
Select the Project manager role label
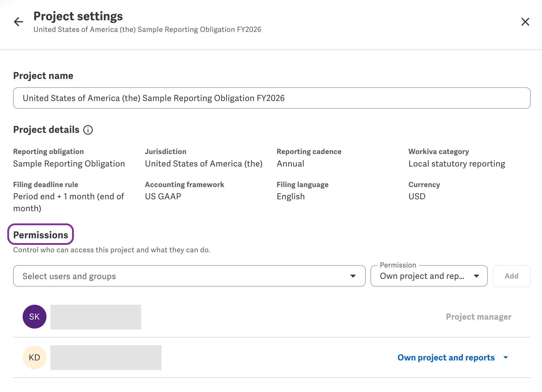[x=479, y=317]
